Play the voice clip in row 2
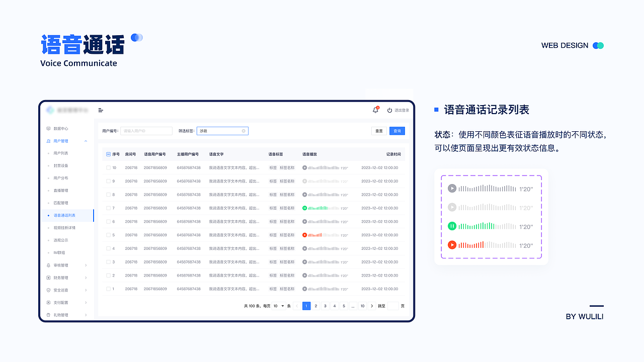644x362 pixels. pyautogui.click(x=304, y=276)
